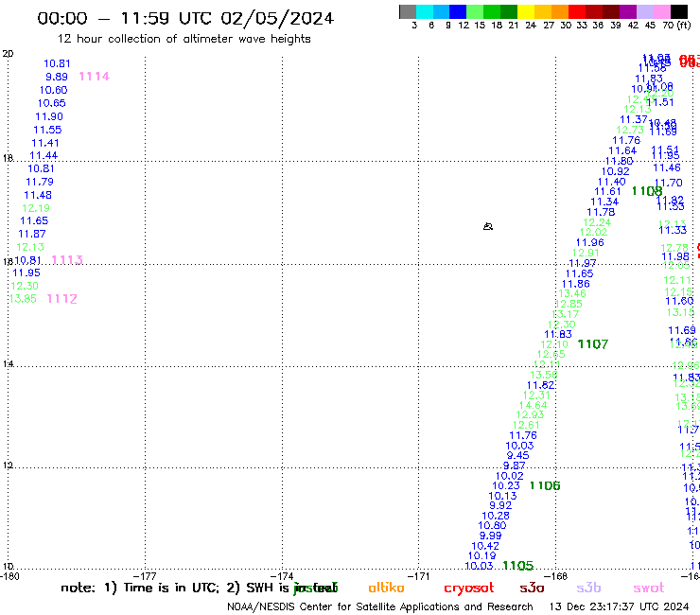Click the wave height value '10.23'
Image resolution: width=700 pixels, height=615 pixels.
[x=506, y=486]
